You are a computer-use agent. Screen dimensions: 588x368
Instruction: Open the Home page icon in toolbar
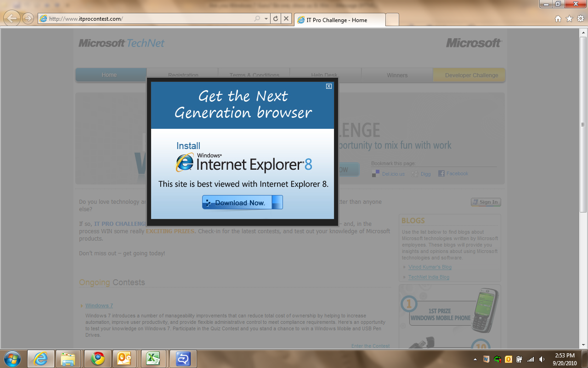coord(558,19)
